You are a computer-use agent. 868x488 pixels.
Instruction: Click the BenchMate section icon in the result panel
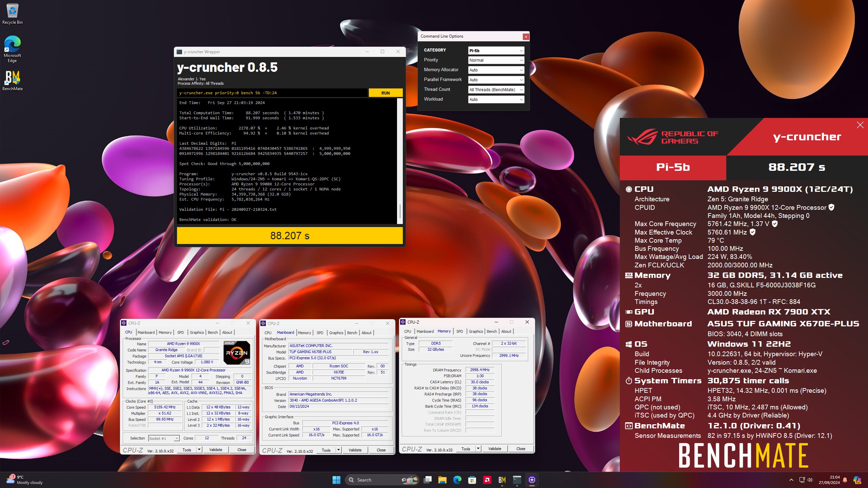(x=629, y=426)
